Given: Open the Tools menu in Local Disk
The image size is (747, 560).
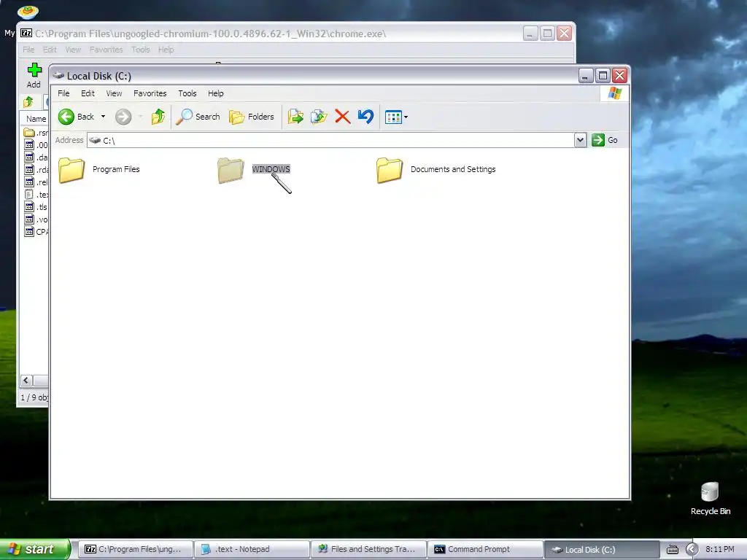Looking at the screenshot, I should click(187, 93).
